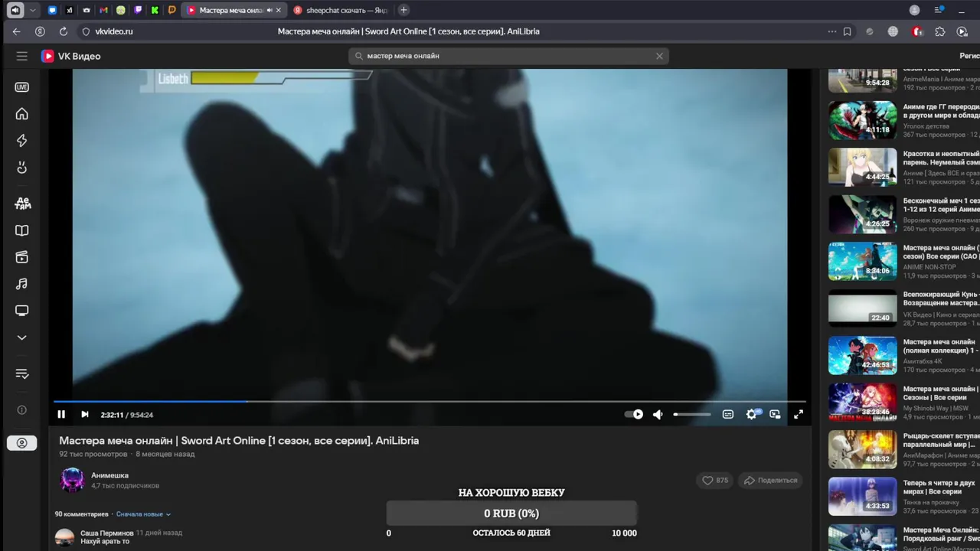
Task: Clear the search query with X
Action: tap(659, 56)
